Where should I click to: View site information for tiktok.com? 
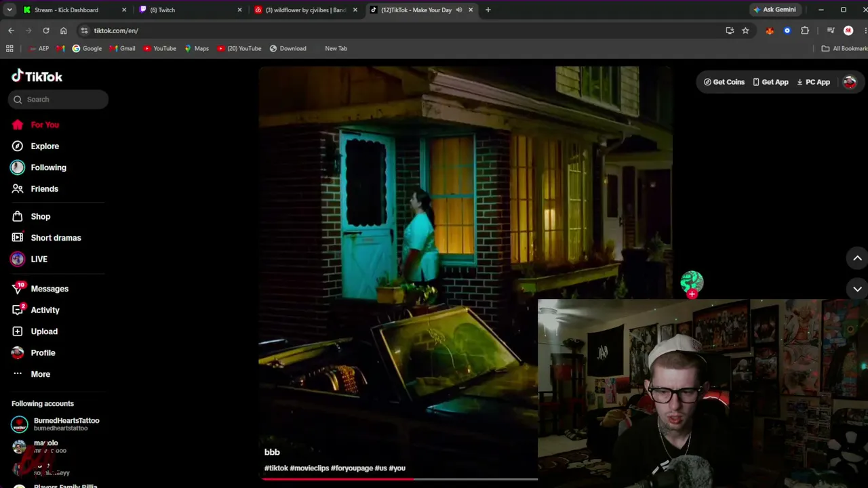coord(84,30)
